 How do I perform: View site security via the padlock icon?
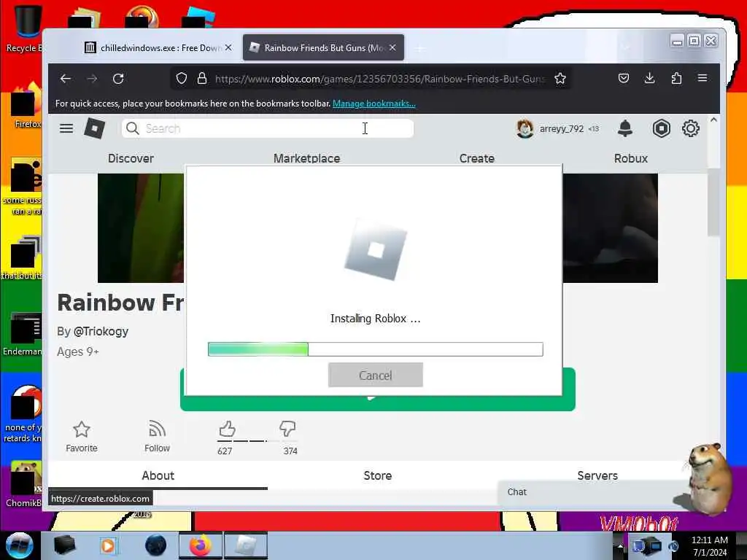[x=202, y=78]
